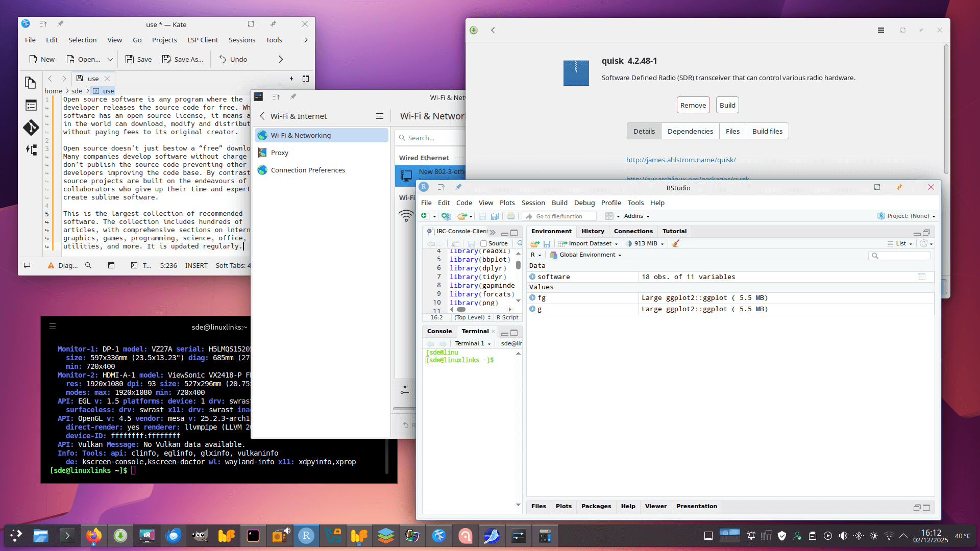This screenshot has width=980, height=551.
Task: Expand the fg value entry
Action: click(x=532, y=298)
